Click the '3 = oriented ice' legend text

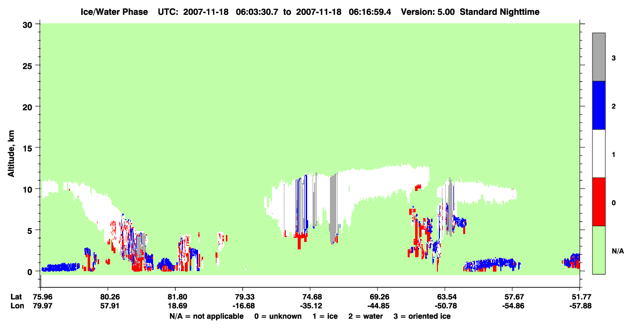tap(422, 317)
